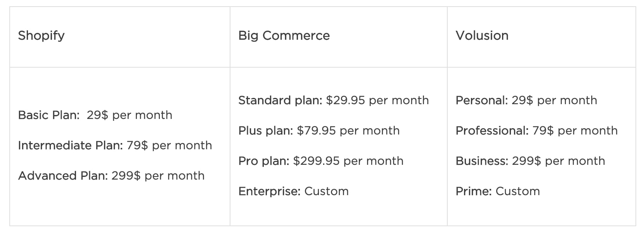Click the bold "Basic Plan:" label
The image size is (644, 234).
tap(48, 115)
